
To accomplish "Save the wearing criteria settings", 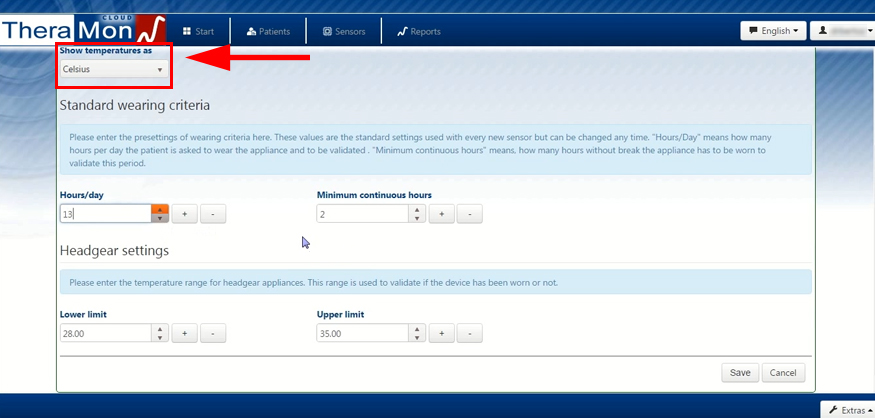I will click(739, 373).
